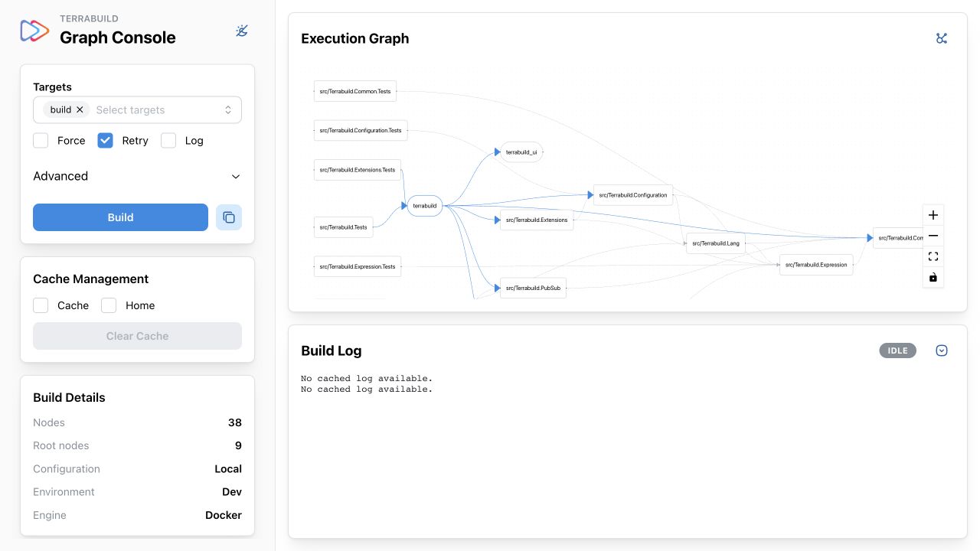
Task: Enable the Force checkbox
Action: (41, 141)
